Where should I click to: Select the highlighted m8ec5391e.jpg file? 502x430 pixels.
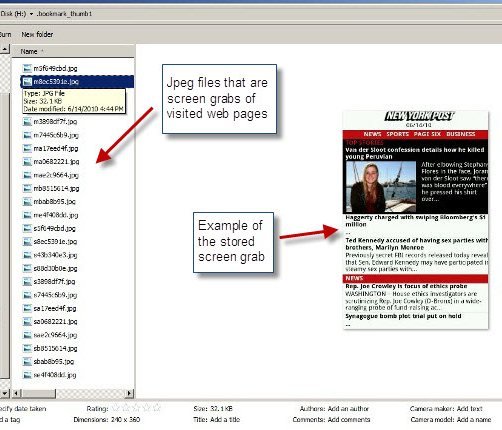point(77,82)
